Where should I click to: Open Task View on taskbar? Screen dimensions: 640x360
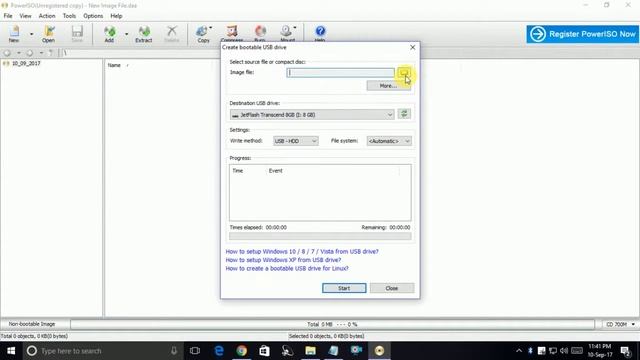(x=195, y=351)
